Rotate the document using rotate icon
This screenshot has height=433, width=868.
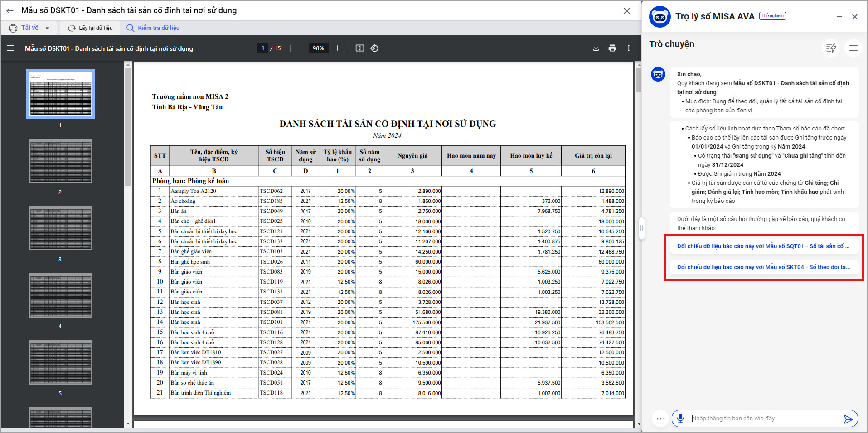[374, 48]
